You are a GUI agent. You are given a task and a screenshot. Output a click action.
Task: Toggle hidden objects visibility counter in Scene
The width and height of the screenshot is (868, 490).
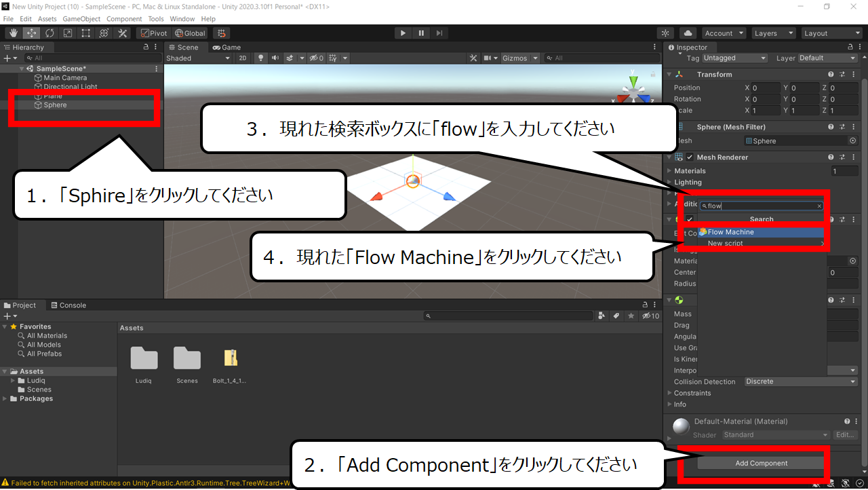tap(317, 58)
